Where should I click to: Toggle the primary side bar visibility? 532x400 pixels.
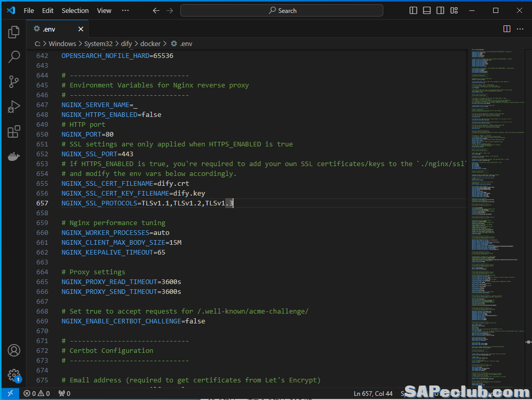(x=413, y=10)
